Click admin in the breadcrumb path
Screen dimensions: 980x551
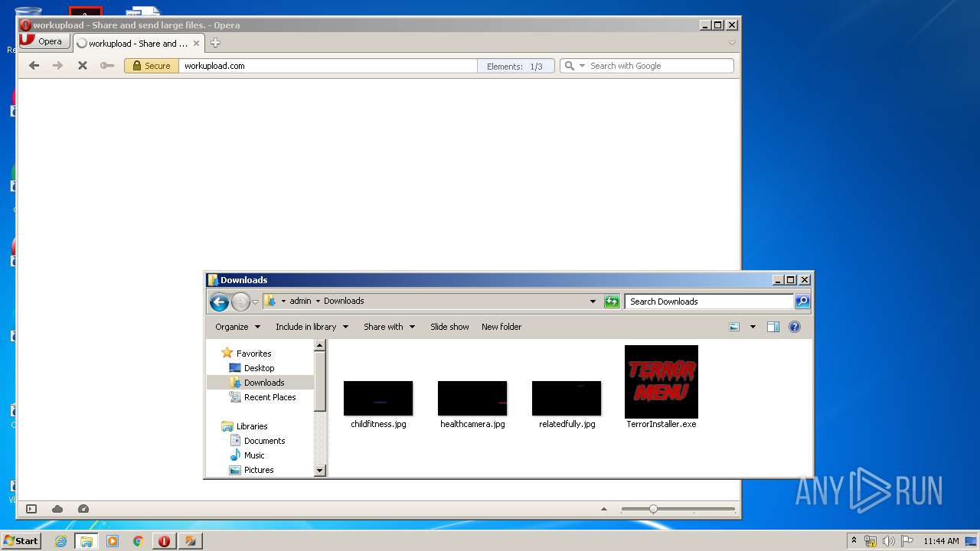pos(300,301)
